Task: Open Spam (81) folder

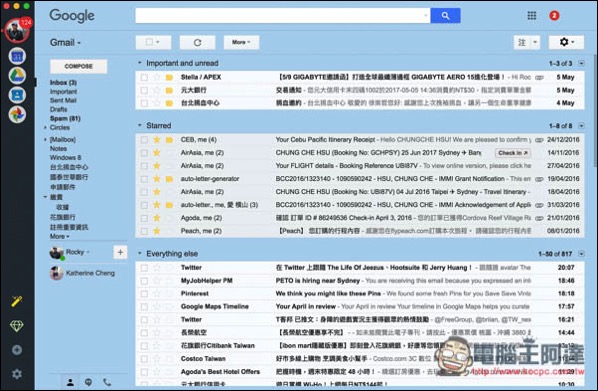Action: (x=65, y=118)
